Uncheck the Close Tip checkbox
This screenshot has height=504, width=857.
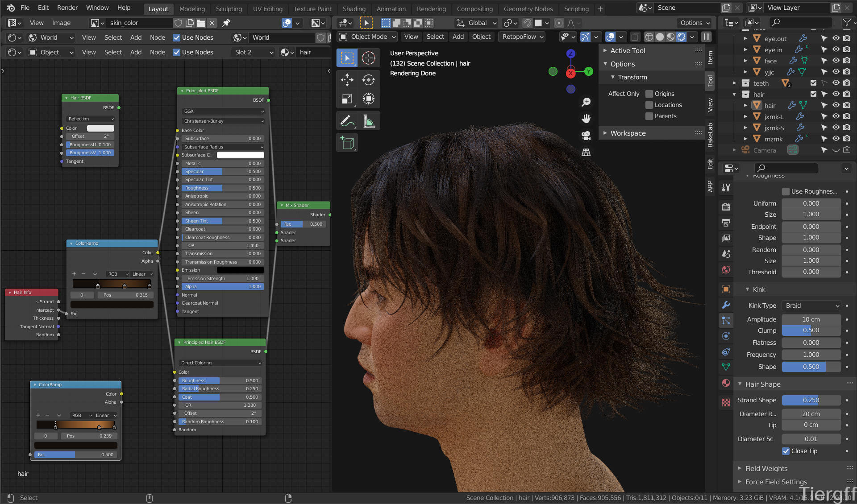tap(786, 451)
